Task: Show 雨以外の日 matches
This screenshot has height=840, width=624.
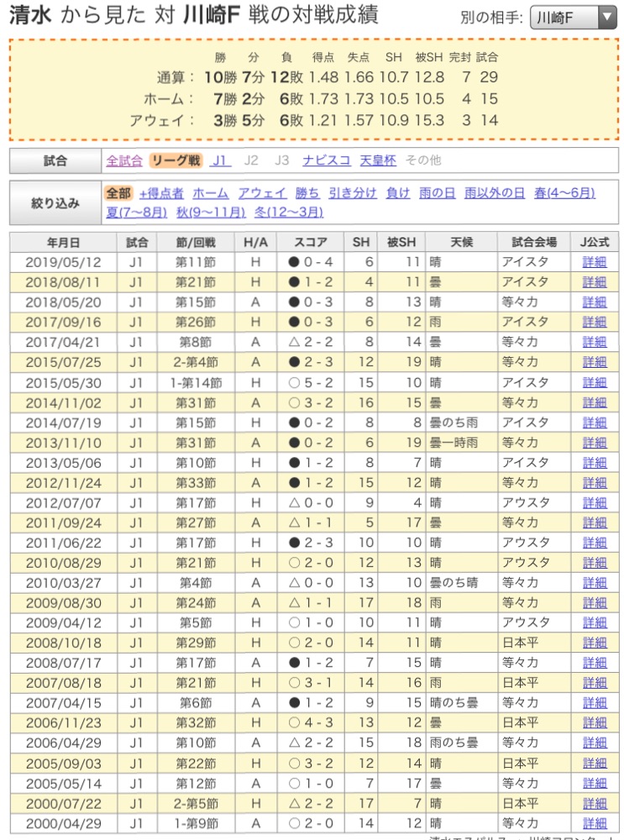Action: click(495, 193)
